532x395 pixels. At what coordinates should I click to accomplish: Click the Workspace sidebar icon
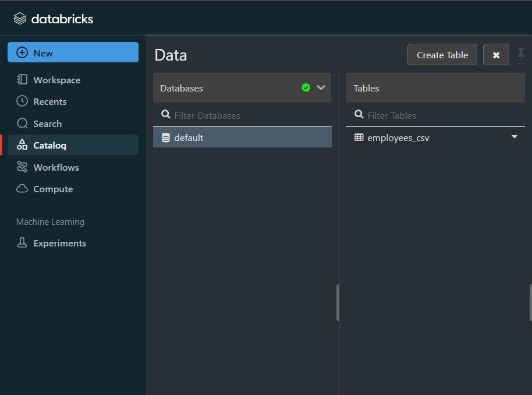(x=22, y=79)
